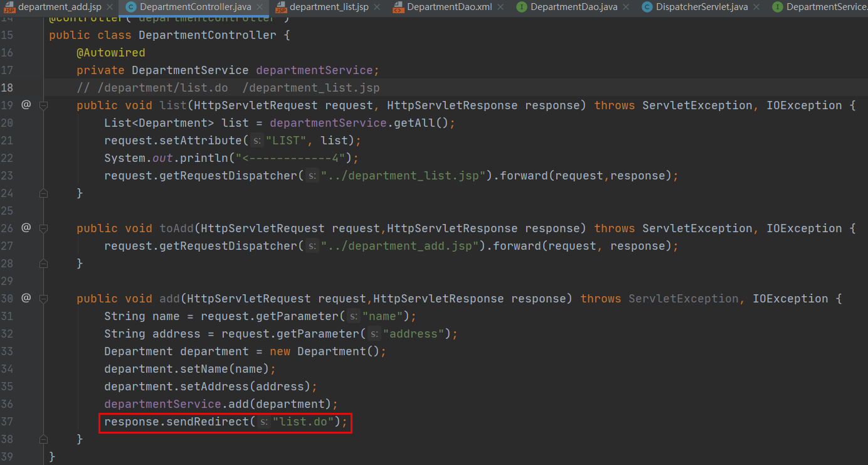Close the department_add.jsp tab
868x465 pixels.
click(x=110, y=8)
